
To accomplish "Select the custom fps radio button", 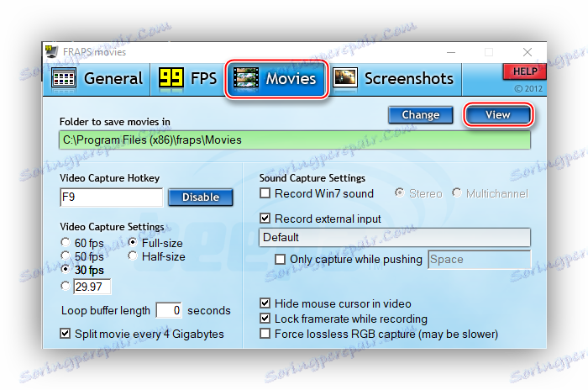I will [66, 286].
